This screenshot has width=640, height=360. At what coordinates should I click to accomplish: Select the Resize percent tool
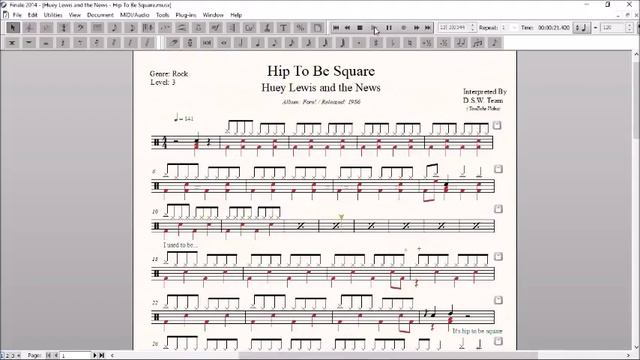coord(300,28)
